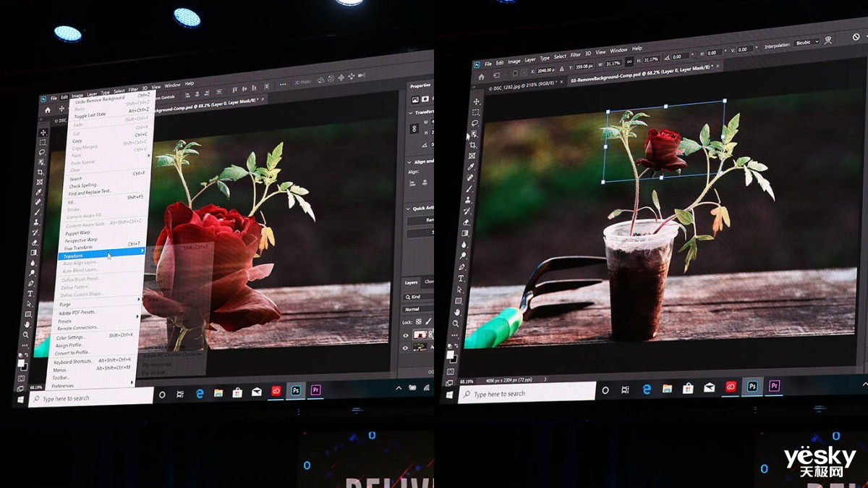The image size is (868, 488).
Task: Select the Type tool on the left screen
Action: pyautogui.click(x=30, y=293)
